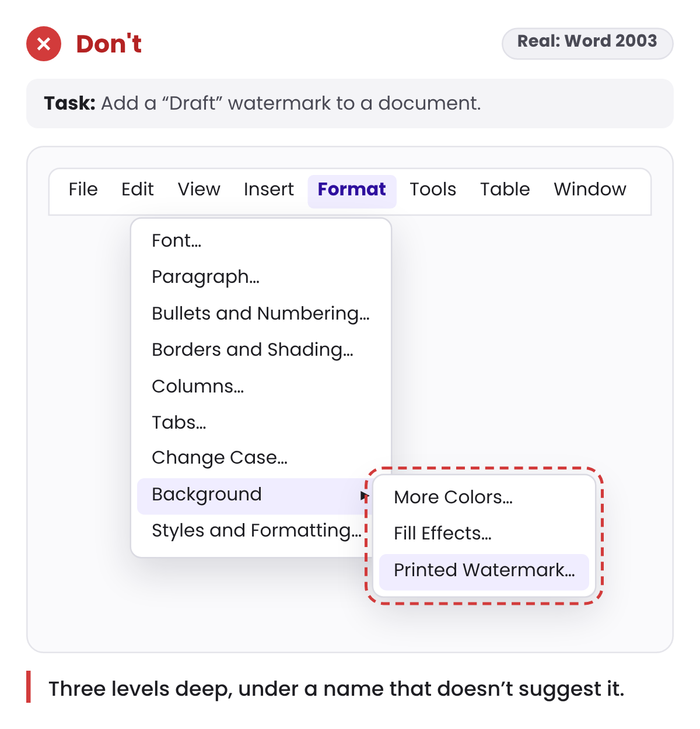Open the Table menu

[505, 190]
